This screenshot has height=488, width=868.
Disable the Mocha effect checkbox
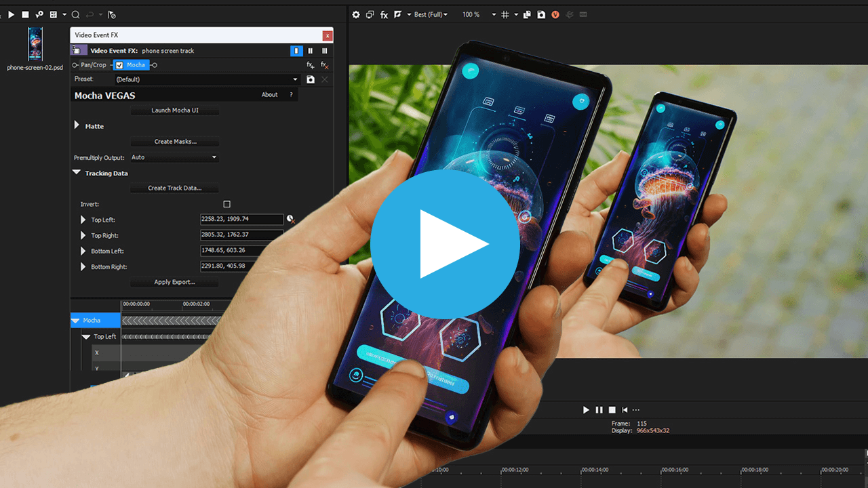tap(119, 65)
